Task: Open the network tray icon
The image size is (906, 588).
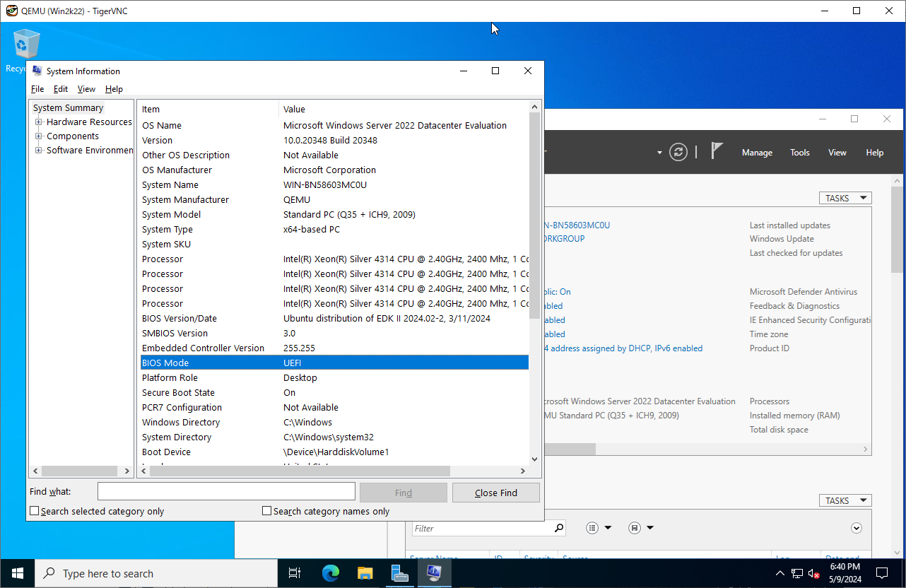Action: [x=797, y=573]
